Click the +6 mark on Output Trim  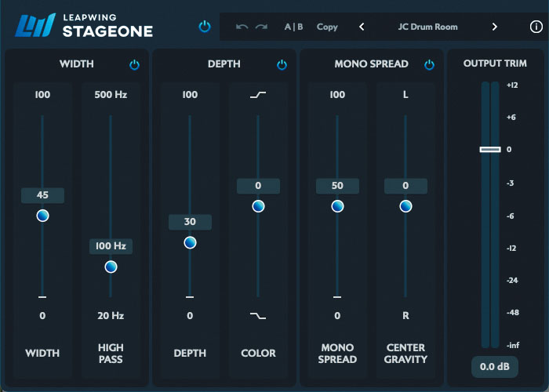click(x=511, y=118)
